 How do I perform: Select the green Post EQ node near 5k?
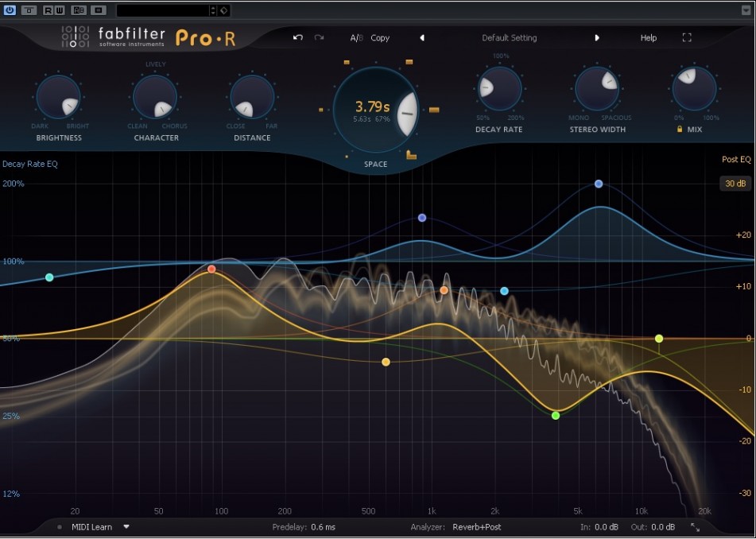[x=556, y=416]
